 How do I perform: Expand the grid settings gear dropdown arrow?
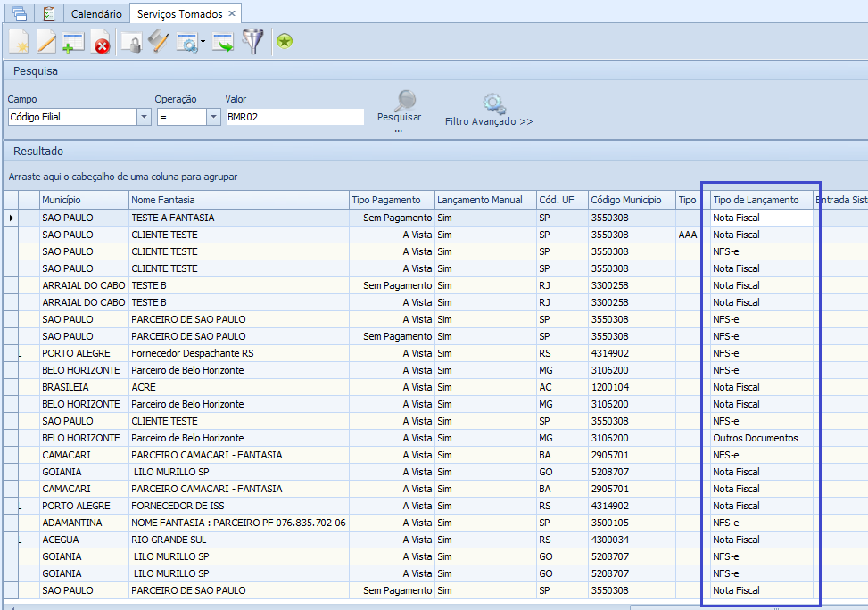pyautogui.click(x=203, y=42)
